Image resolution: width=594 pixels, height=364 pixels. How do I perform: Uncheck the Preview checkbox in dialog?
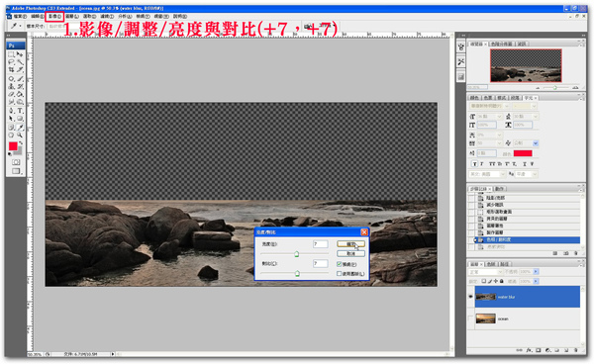(339, 264)
